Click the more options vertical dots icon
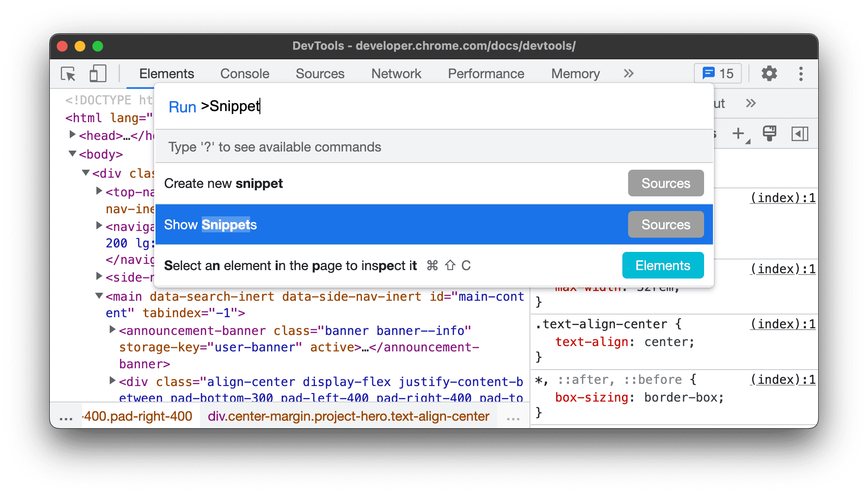This screenshot has width=868, height=494. click(804, 73)
